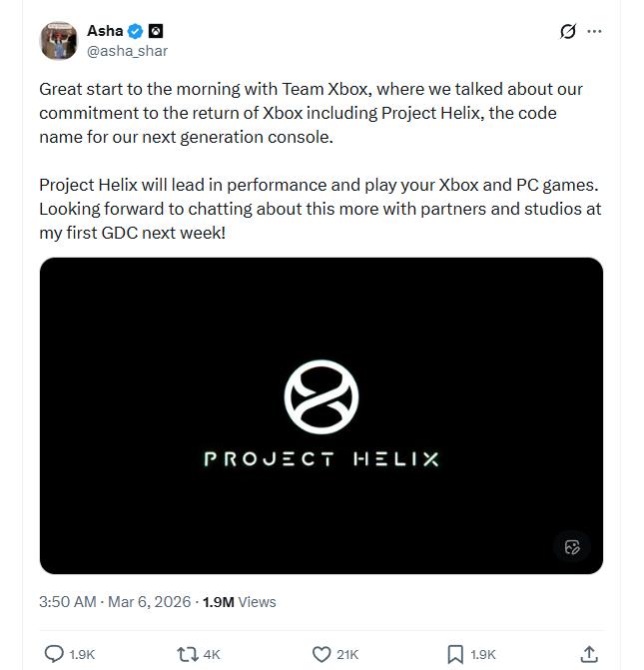Click the 4K reposts count
Image resolution: width=644 pixels, height=670 pixels.
tap(212, 654)
